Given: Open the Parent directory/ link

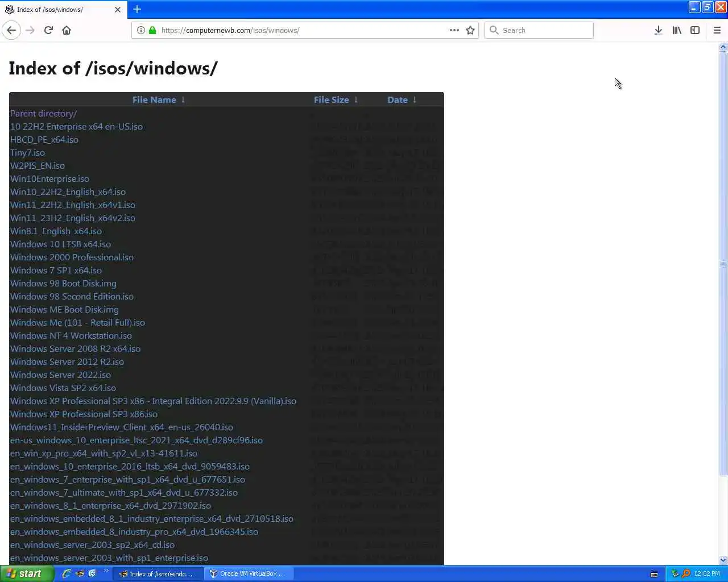Looking at the screenshot, I should [x=43, y=113].
